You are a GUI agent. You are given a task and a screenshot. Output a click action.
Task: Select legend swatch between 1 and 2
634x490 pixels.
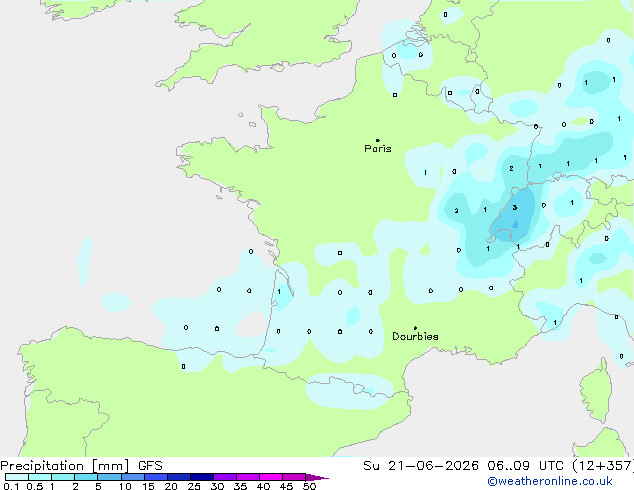tap(63, 477)
